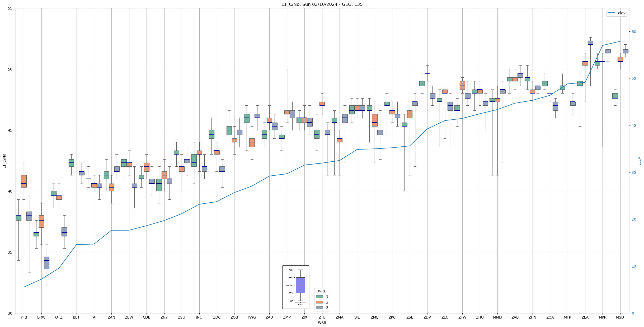This screenshot has width=644, height=327.
Task: Click the L1_C/No y-axis title
Action: [4, 161]
